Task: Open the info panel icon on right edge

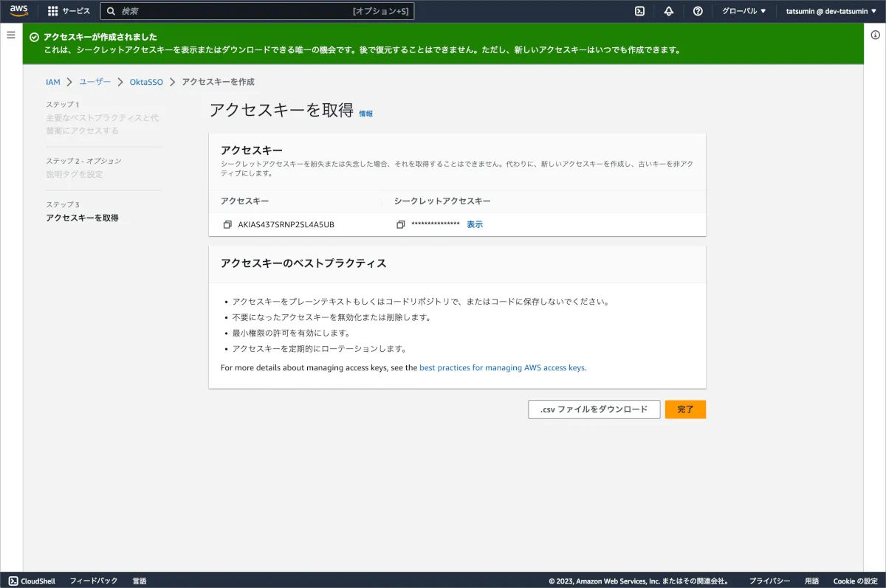Action: tap(875, 35)
